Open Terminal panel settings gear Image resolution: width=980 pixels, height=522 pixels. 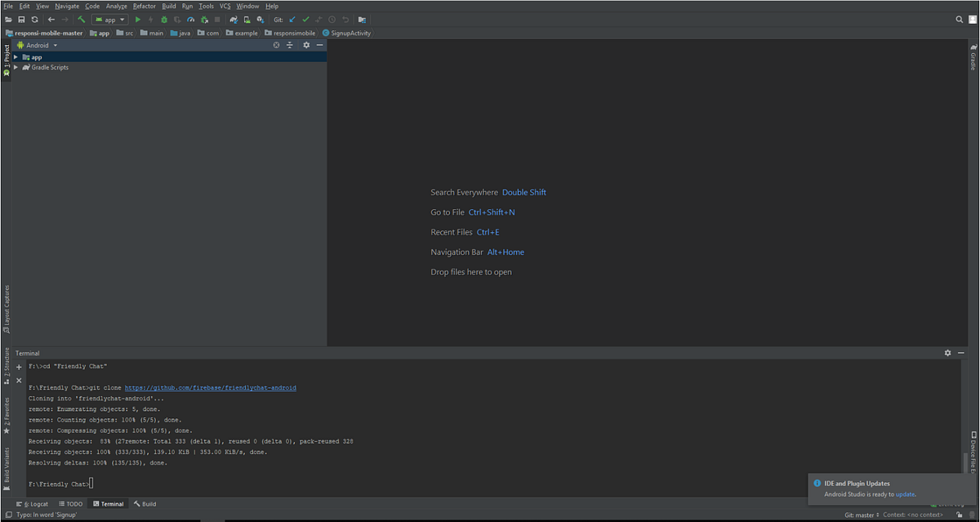point(947,352)
